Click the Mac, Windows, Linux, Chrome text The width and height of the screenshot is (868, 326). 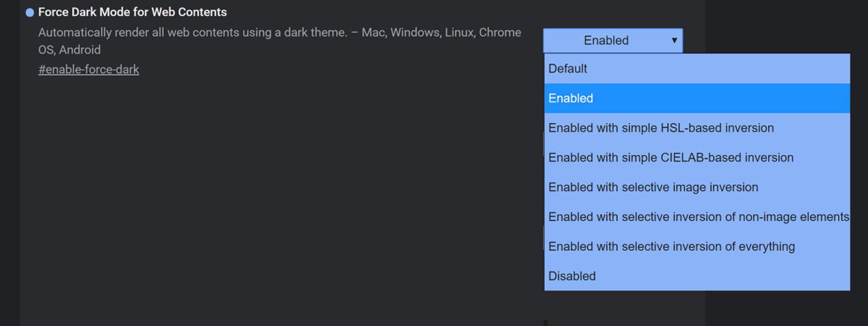click(x=441, y=33)
